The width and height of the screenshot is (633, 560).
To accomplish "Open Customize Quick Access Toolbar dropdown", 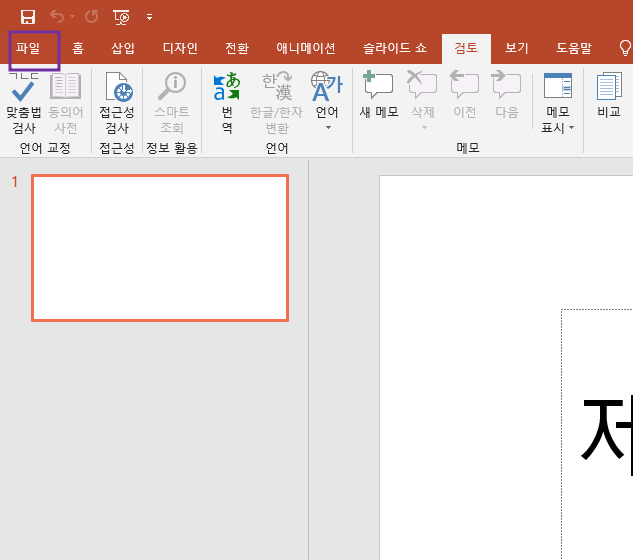I will click(x=149, y=17).
